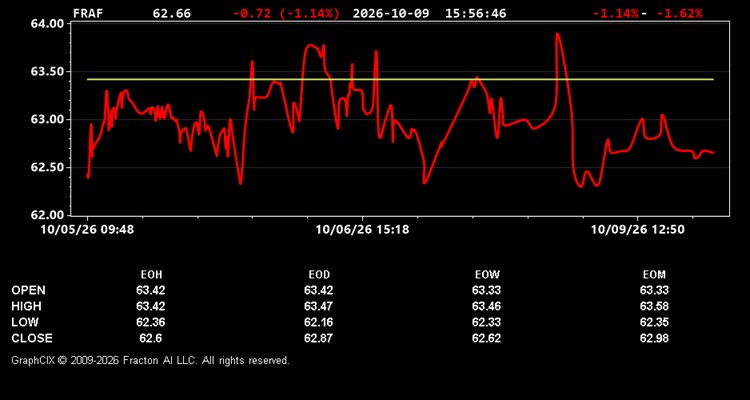Select the EOH column header
Image resolution: width=750 pixels, height=400 pixels.
pos(151,275)
